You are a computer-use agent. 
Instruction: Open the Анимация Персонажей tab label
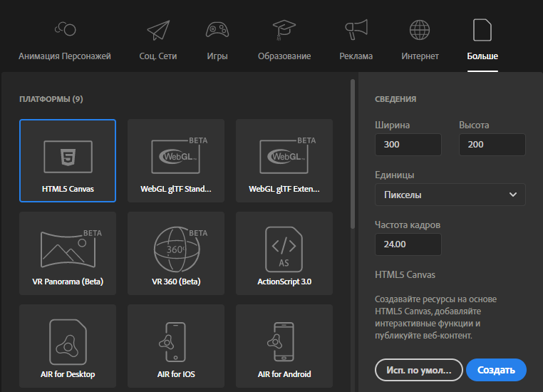tap(65, 56)
